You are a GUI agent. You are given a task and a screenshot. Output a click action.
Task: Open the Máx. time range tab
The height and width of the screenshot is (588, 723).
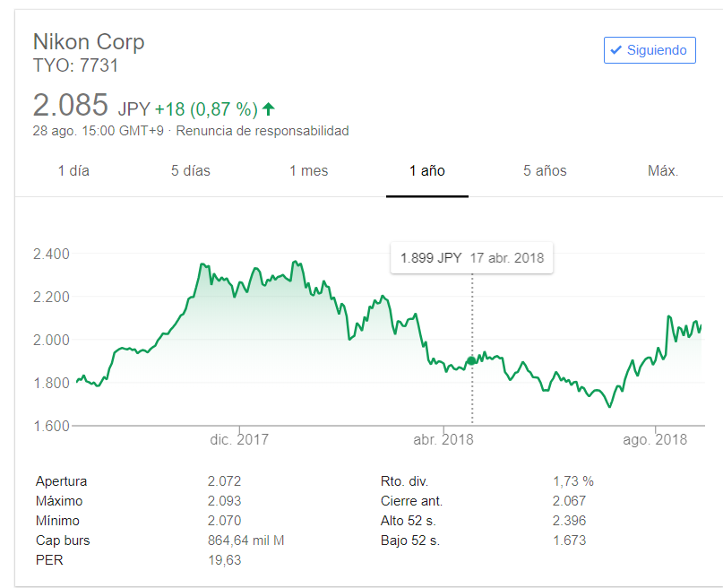click(663, 170)
